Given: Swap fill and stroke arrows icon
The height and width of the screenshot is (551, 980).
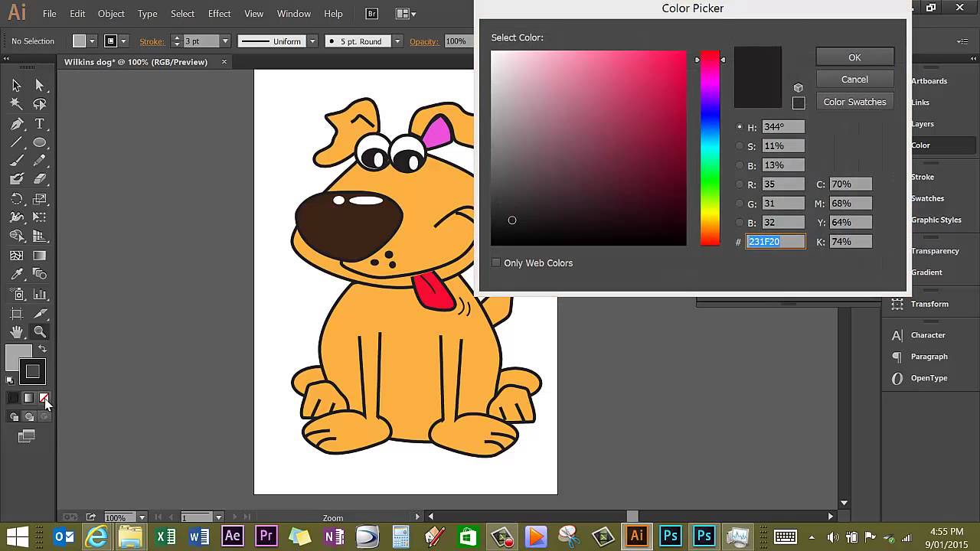Looking at the screenshot, I should tap(42, 349).
